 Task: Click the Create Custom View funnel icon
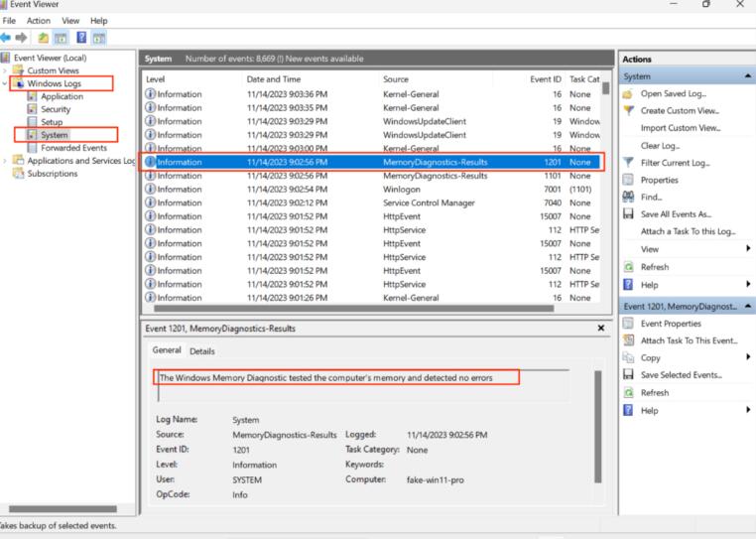pos(629,110)
